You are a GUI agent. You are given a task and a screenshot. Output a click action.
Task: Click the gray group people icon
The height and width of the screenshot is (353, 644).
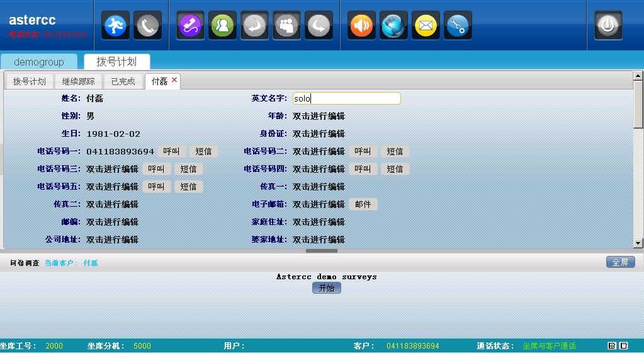pyautogui.click(x=286, y=25)
